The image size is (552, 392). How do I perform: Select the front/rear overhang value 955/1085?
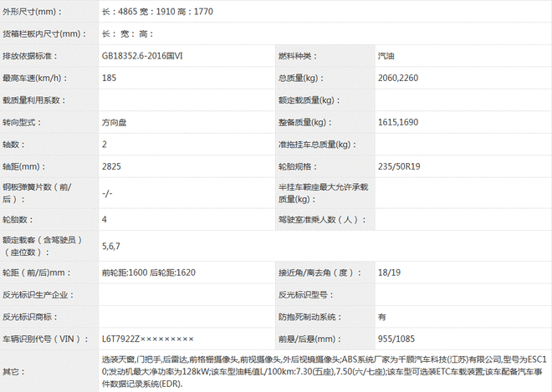click(397, 339)
